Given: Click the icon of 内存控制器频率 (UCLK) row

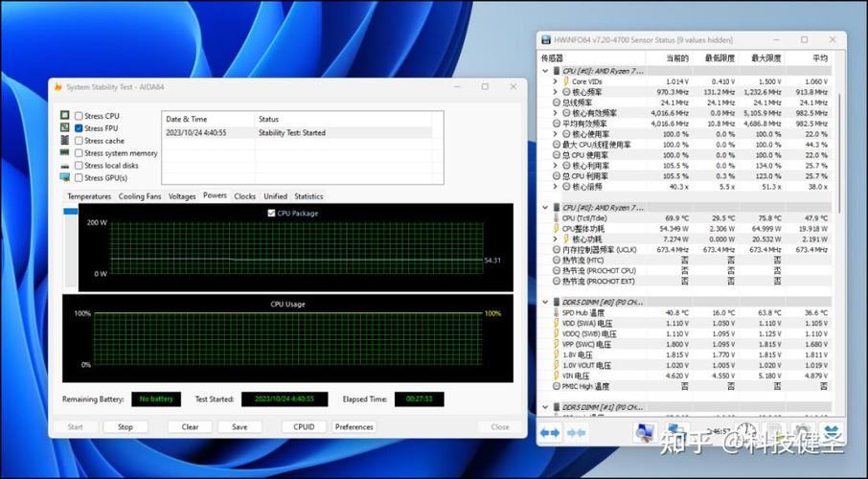Looking at the screenshot, I should pyautogui.click(x=557, y=250).
